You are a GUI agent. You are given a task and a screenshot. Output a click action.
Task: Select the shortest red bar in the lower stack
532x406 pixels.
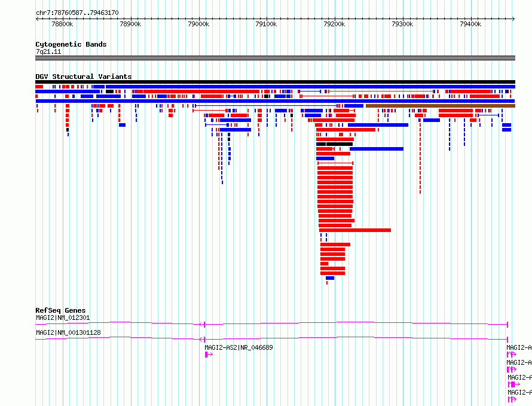point(325,264)
